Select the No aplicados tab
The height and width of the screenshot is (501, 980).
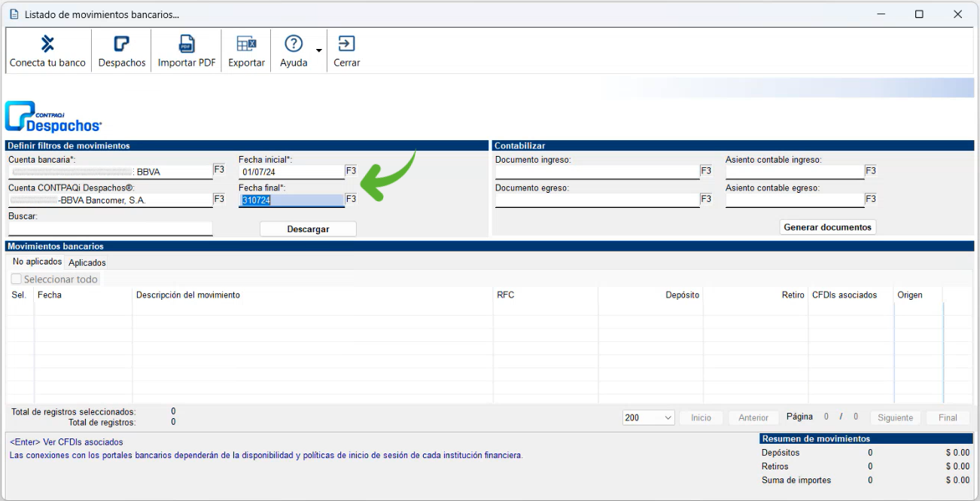click(37, 262)
